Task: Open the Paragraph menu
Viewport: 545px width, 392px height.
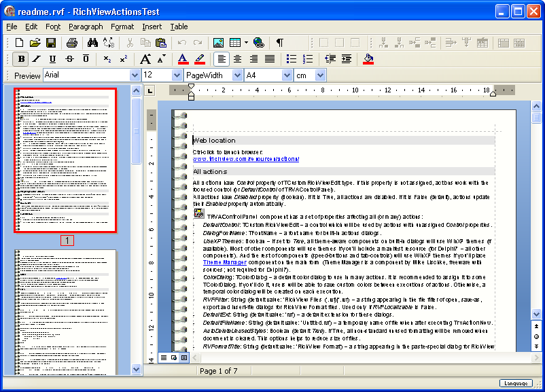Action: [x=86, y=26]
